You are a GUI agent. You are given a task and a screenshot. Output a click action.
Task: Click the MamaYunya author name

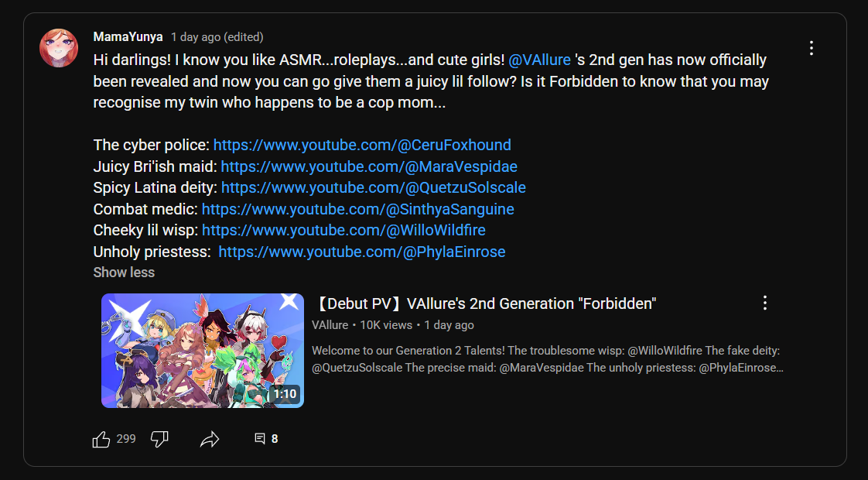(128, 37)
